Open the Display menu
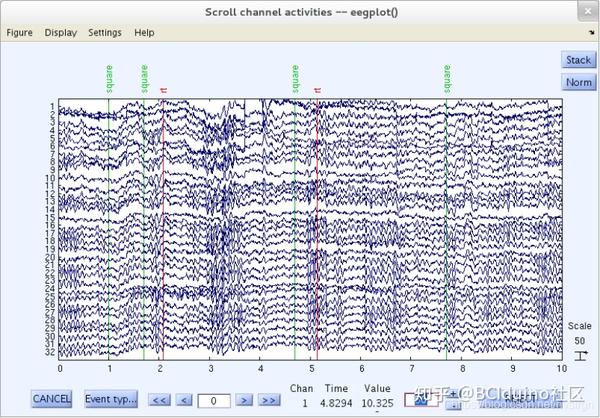This screenshot has width=600, height=418. click(x=60, y=32)
